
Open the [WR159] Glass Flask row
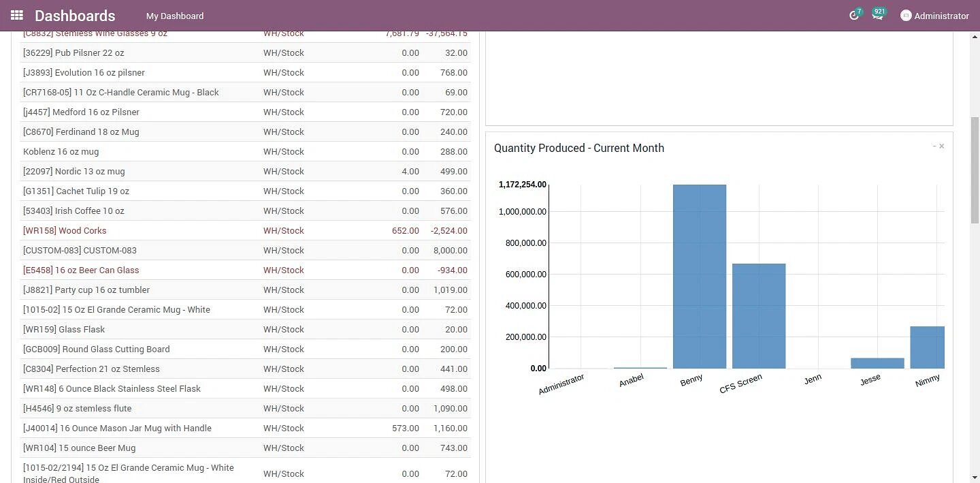point(64,330)
